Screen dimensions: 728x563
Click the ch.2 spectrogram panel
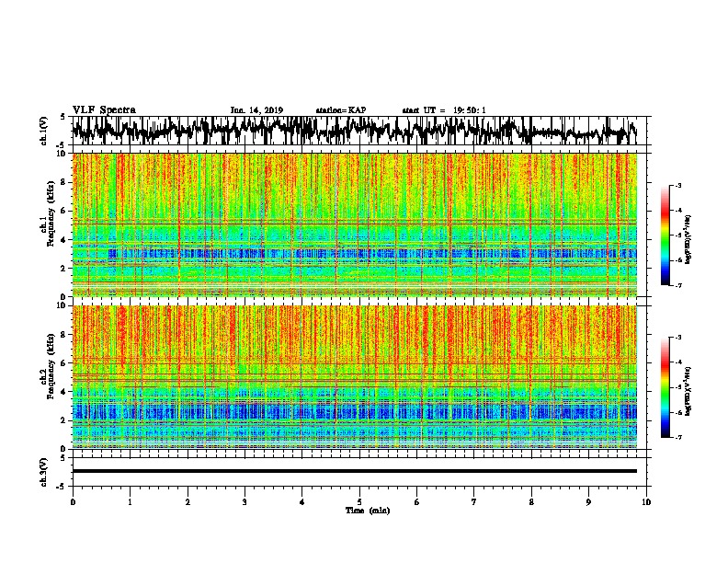pyautogui.click(x=355, y=377)
